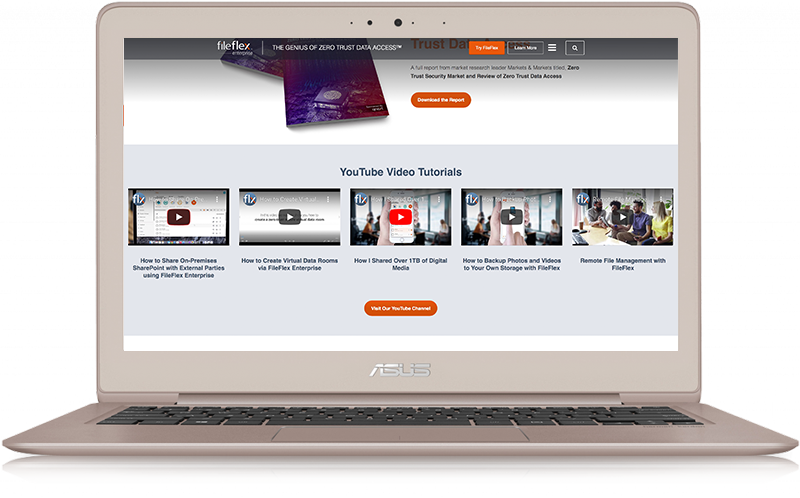The height and width of the screenshot is (498, 800).
Task: Click caption How I Shared Over 1TB
Action: (x=401, y=264)
